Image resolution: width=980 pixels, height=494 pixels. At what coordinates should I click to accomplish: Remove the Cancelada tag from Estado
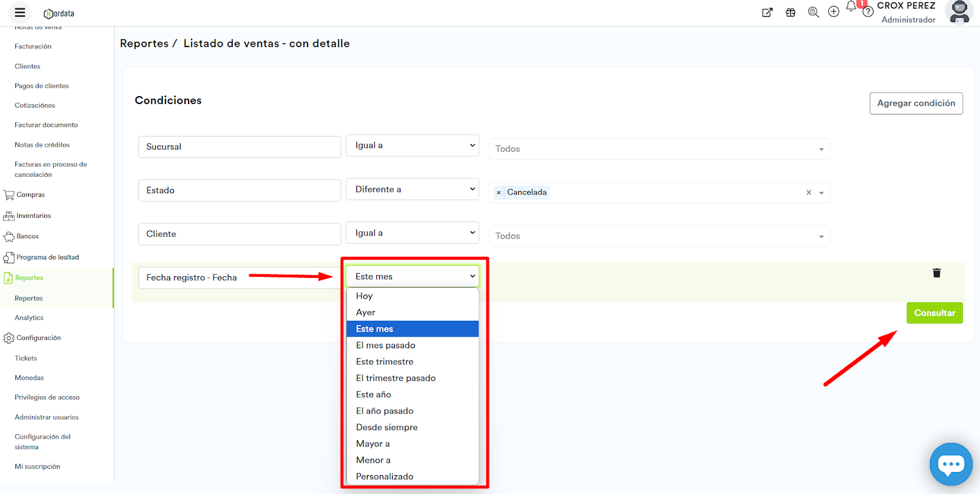[499, 193]
